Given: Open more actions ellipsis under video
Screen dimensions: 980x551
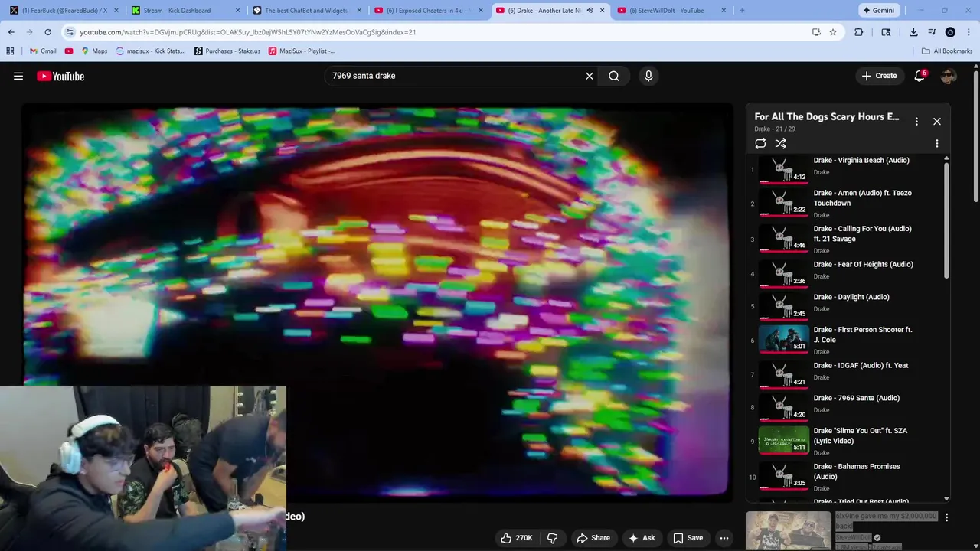Looking at the screenshot, I should tap(724, 538).
